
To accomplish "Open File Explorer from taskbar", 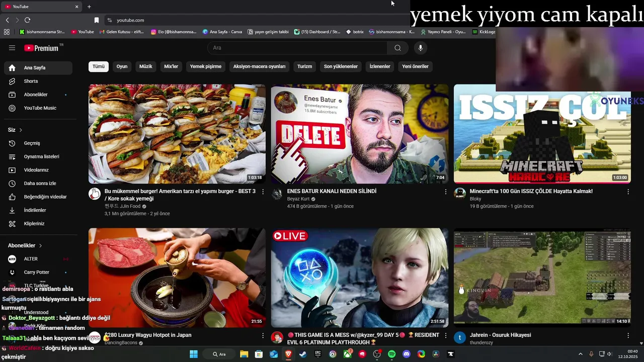I will 244,354.
